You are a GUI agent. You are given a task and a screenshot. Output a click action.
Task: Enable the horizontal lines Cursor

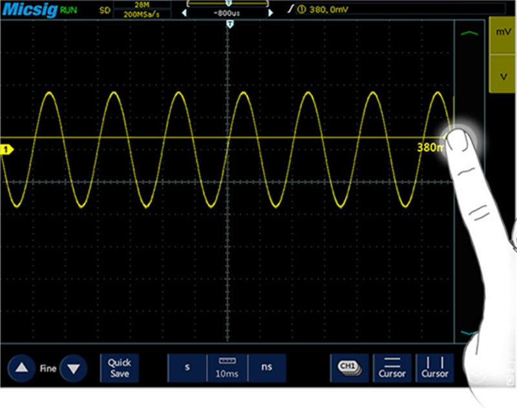tap(392, 368)
